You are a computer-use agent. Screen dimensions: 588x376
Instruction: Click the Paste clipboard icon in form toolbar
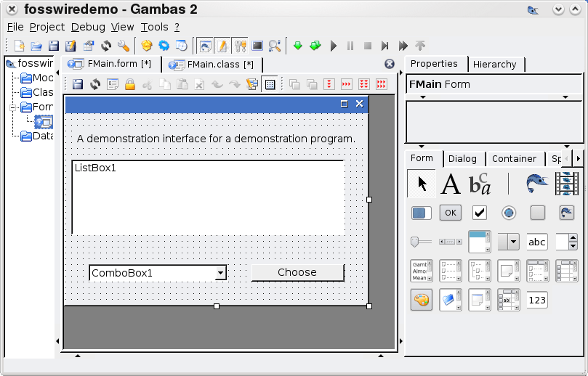182,84
